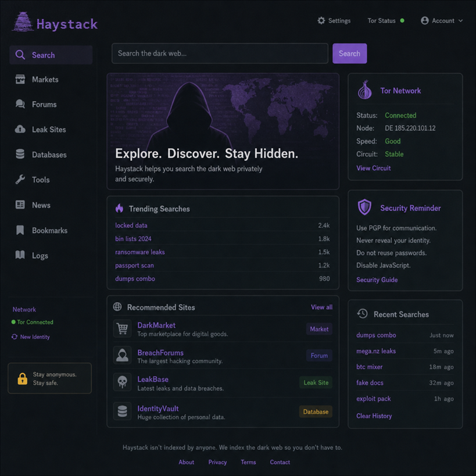Click the Trending Searches flame icon
This screenshot has width=476, height=476.
tap(119, 208)
